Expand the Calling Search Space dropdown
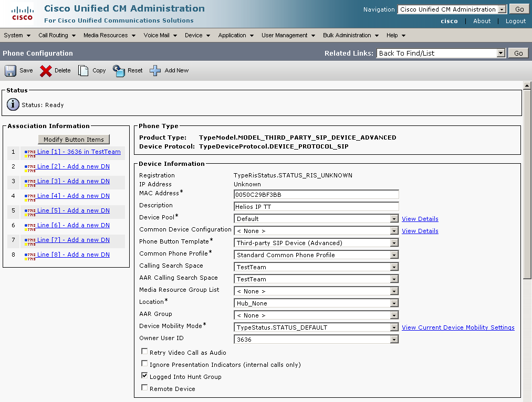 (x=394, y=267)
